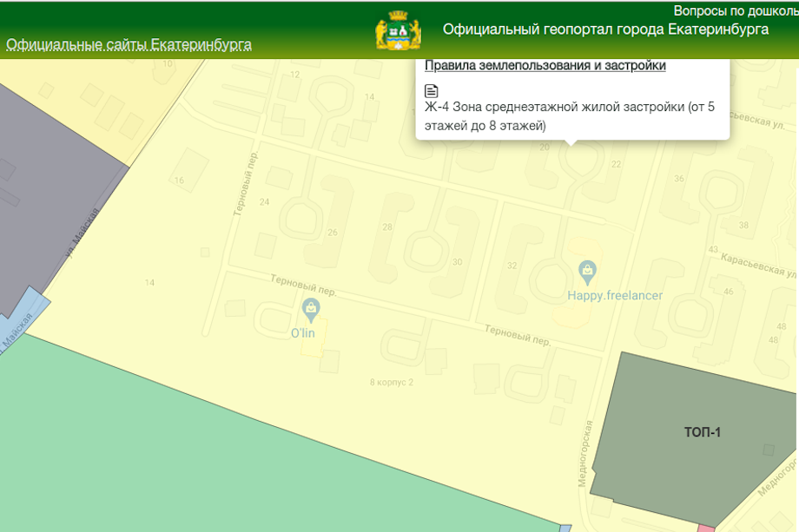Click the 8 корпус 2 building label
Screen dimensions: 799x532
pos(392,382)
